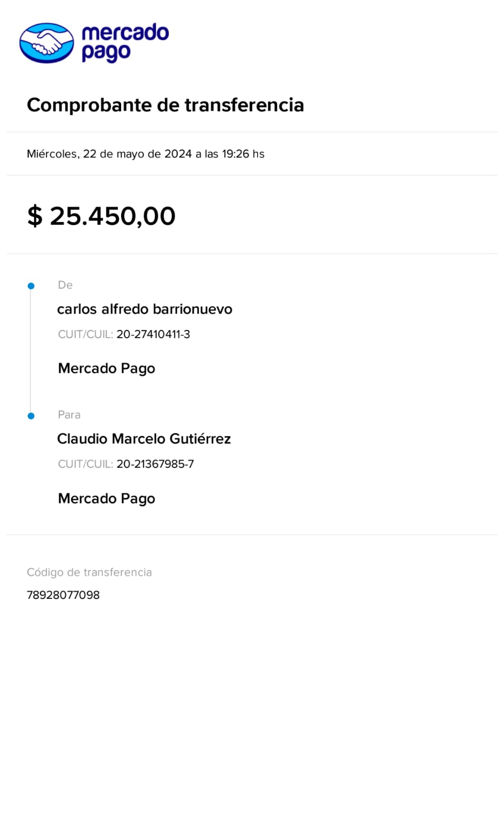The image size is (504, 839).
Task: Select sender name carlos alfredo barrionuevo
Action: tap(144, 309)
